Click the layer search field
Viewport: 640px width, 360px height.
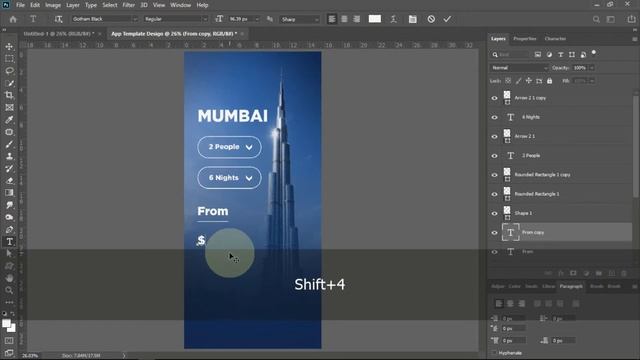[x=510, y=54]
